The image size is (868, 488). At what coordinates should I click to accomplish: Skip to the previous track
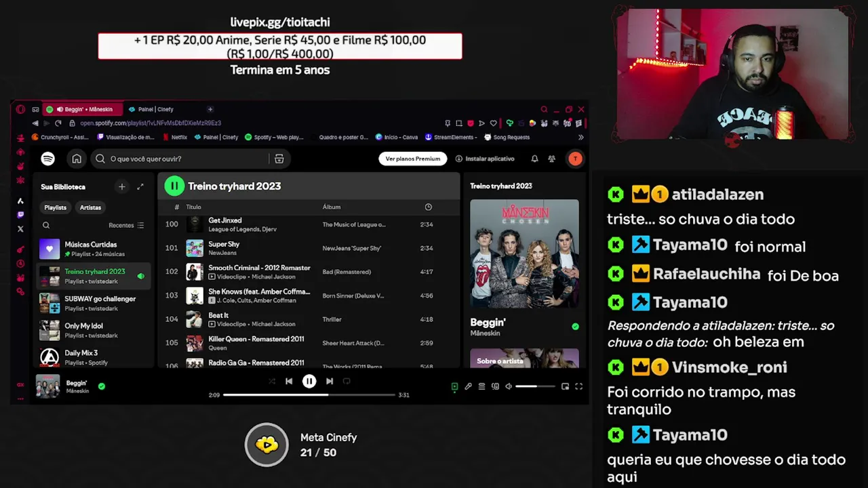click(x=289, y=381)
